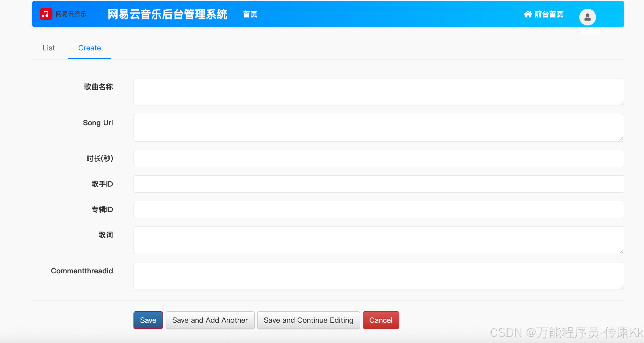Focus the 歌曲名称 text field
The height and width of the screenshot is (343, 644).
[x=378, y=92]
